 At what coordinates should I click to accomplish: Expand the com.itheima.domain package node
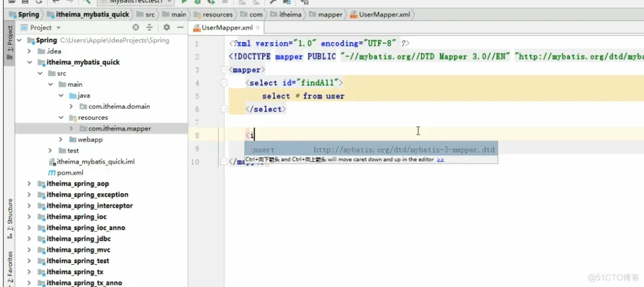pos(71,107)
